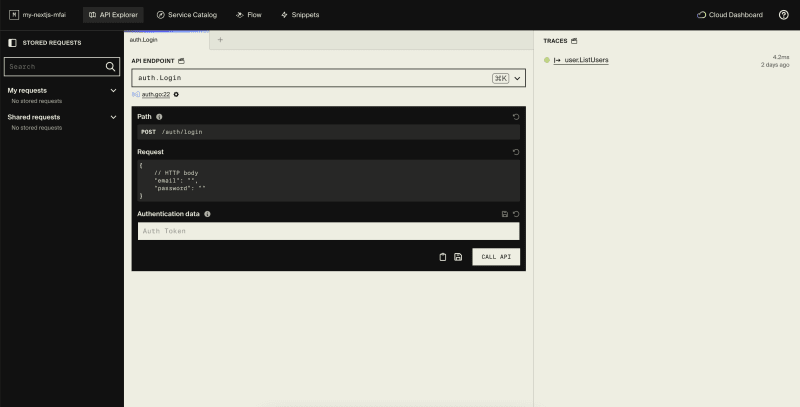Click the magnifier icon in Search
Screen dimensions: 800x407
coord(110,66)
